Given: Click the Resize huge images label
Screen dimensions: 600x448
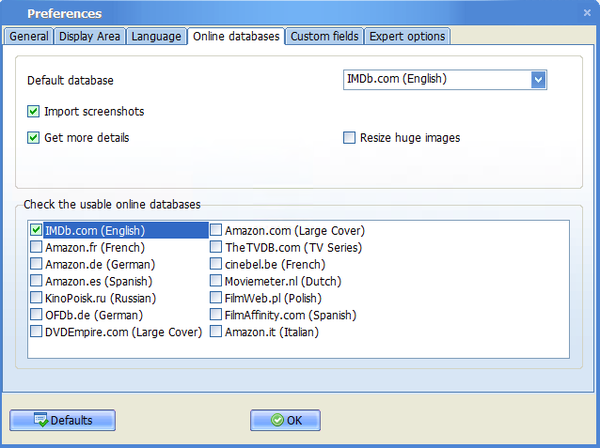Looking at the screenshot, I should point(410,138).
